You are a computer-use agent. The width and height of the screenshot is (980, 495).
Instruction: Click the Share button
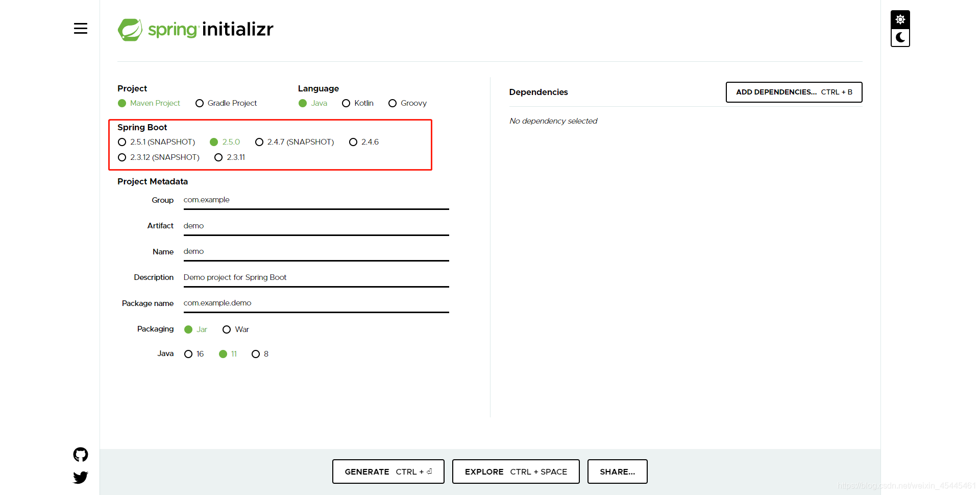pyautogui.click(x=618, y=472)
